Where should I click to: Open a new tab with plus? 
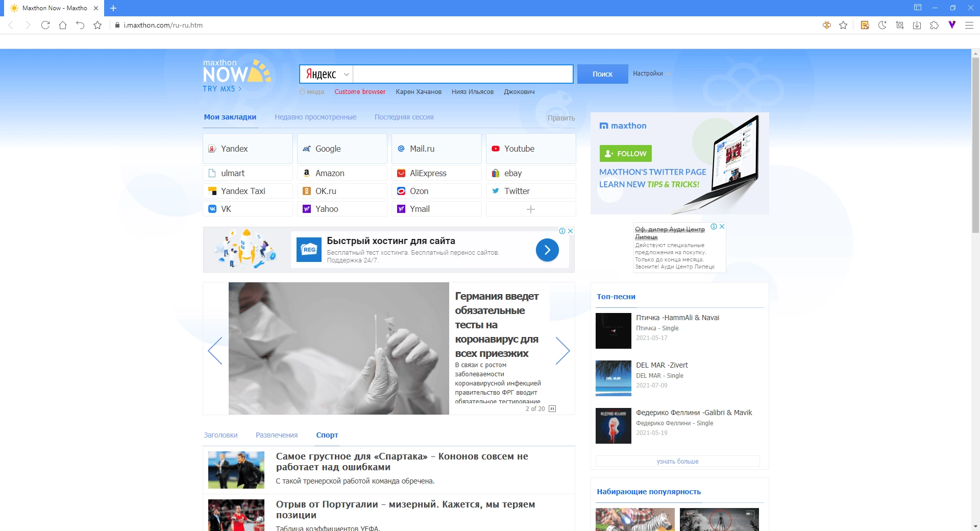pos(113,8)
